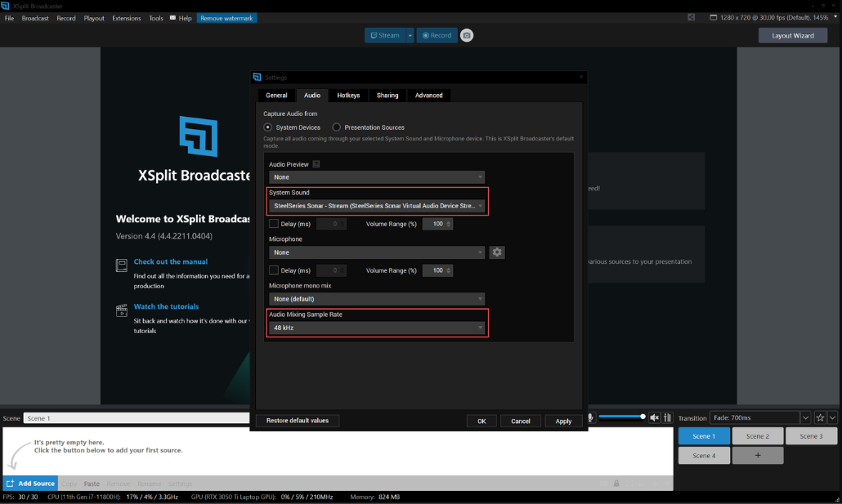Click the lock source icon

point(616,484)
